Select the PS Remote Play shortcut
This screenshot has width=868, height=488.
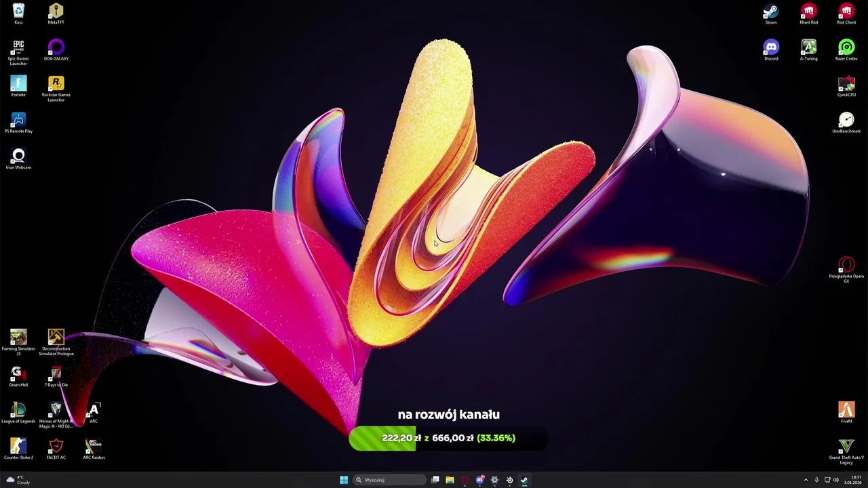click(18, 123)
